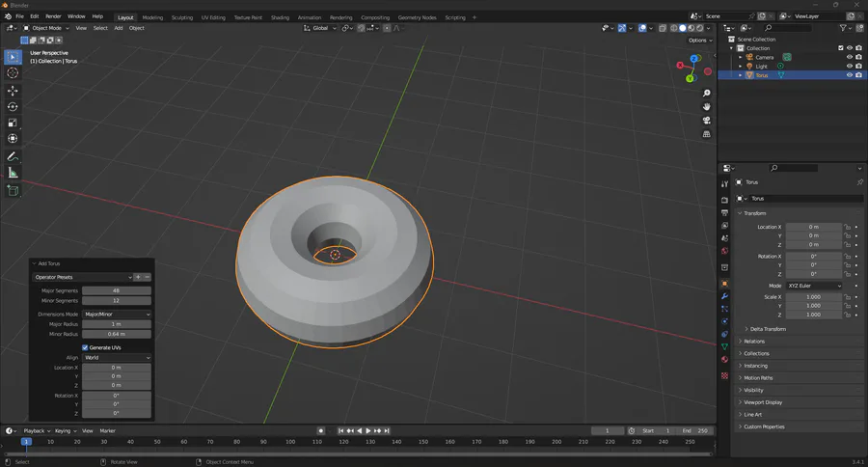Viewport: 868px width, 467px height.
Task: Switch to Solid viewport shading
Action: 683,28
